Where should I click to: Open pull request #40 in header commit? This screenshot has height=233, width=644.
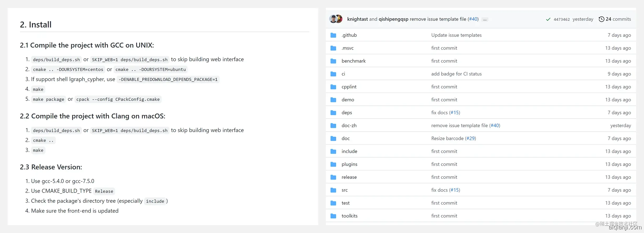[473, 19]
